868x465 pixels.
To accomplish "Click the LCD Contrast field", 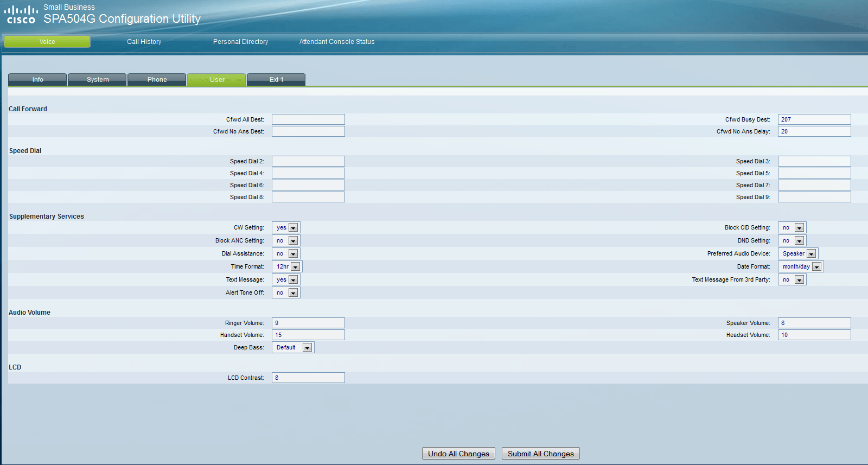I will pos(308,378).
